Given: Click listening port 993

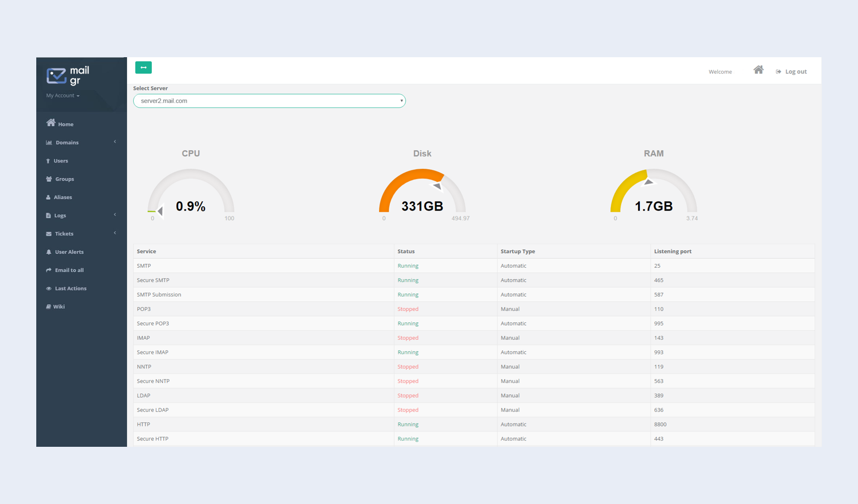Looking at the screenshot, I should pos(659,352).
